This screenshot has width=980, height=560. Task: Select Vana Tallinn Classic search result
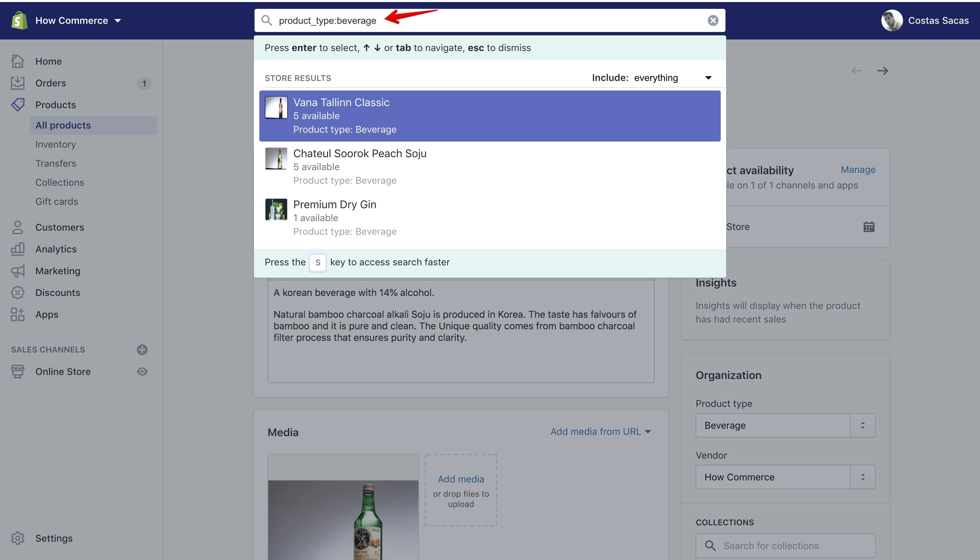[490, 116]
